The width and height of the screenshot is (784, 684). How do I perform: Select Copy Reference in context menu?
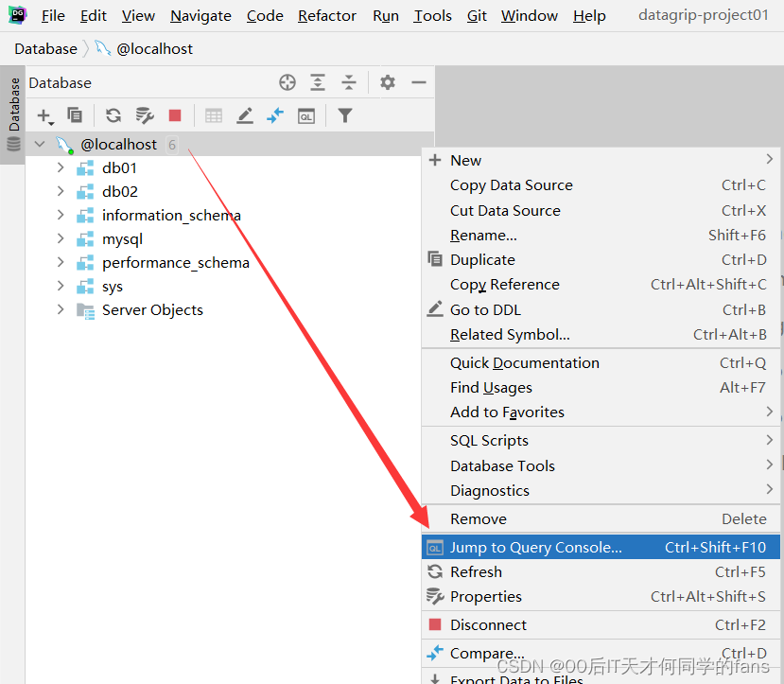coord(601,284)
